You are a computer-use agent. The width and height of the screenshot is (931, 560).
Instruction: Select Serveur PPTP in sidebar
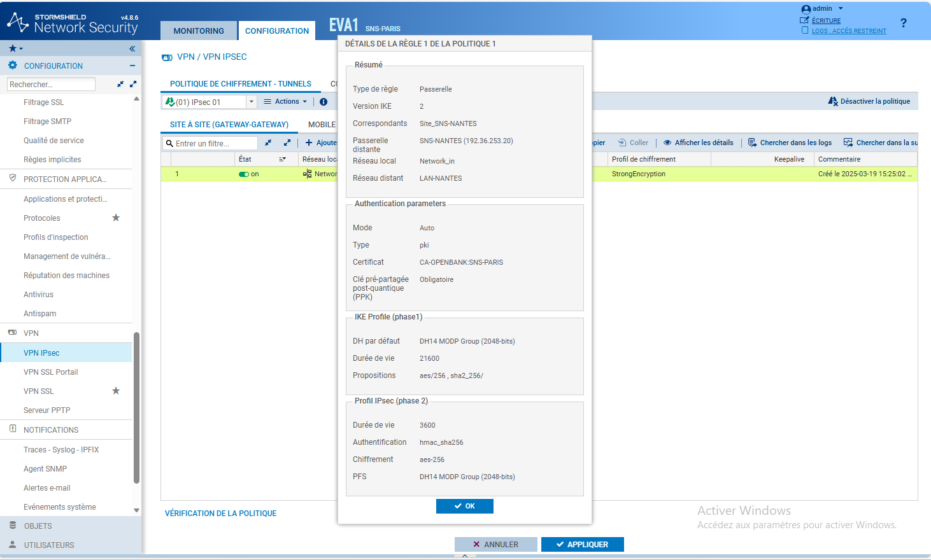(47, 410)
